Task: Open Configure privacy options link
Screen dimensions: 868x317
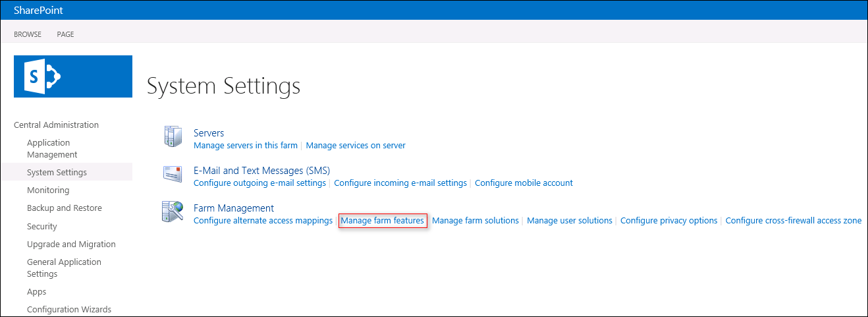Action: point(669,221)
